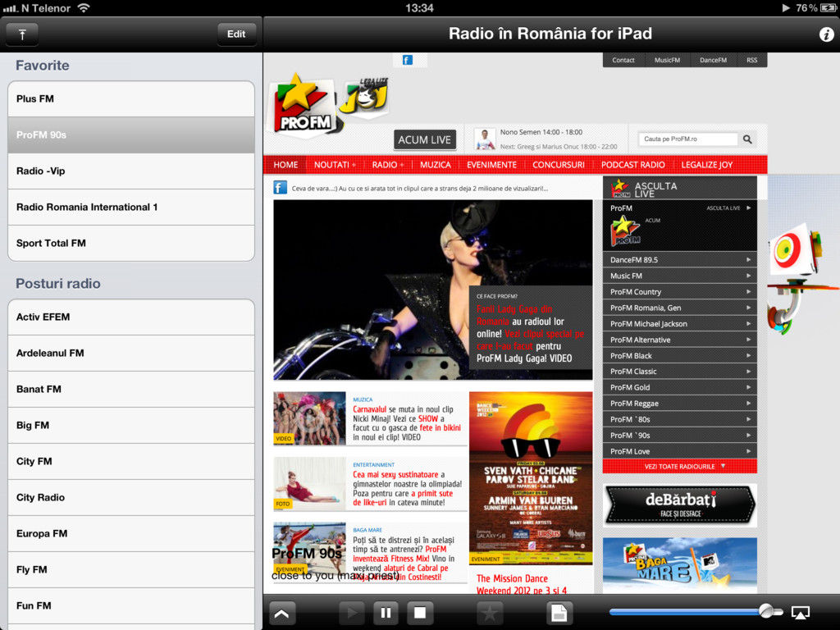Expand the ProFM Alternative station row
The height and width of the screenshot is (630, 840).
pyautogui.click(x=680, y=340)
